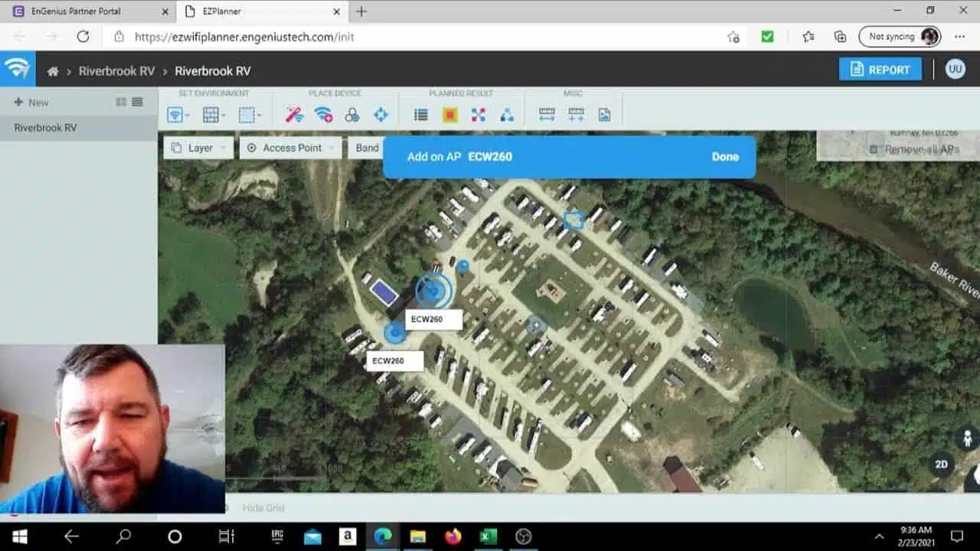The image size is (980, 551).
Task: Click the WiFi environment icon in toolbar
Action: coord(175,115)
